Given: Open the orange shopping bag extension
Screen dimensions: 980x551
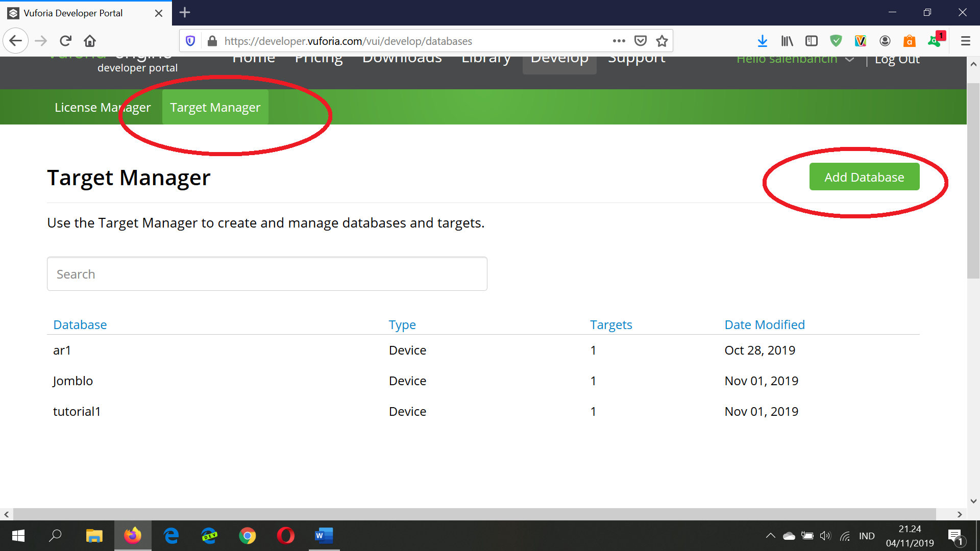Looking at the screenshot, I should coord(910,41).
